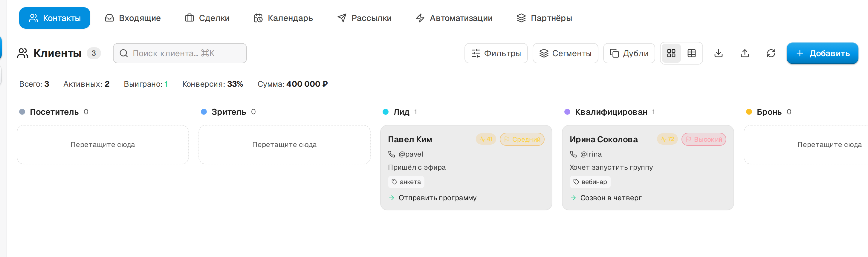The width and height of the screenshot is (868, 257).
Task: Click the upload (export) arrow icon
Action: pos(745,53)
